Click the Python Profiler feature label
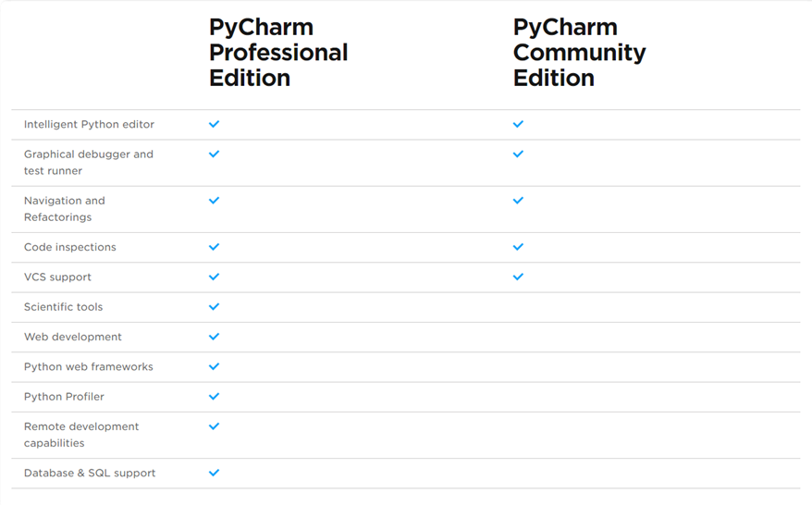This screenshot has height=505, width=812. (x=64, y=397)
